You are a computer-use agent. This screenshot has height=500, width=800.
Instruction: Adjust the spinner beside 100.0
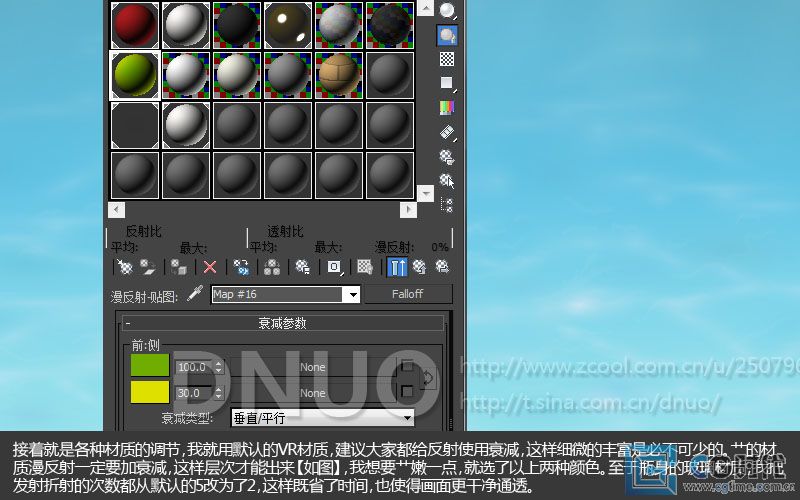point(219,367)
